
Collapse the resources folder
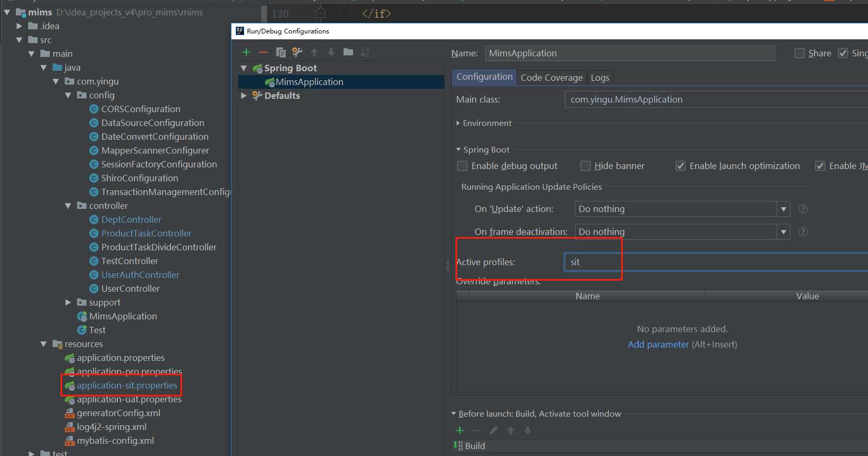pyautogui.click(x=44, y=344)
